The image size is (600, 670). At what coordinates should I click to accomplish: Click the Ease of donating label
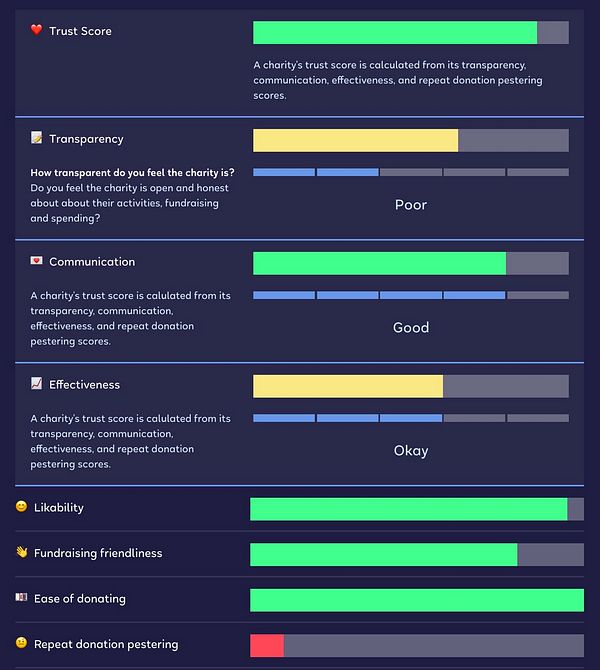(80, 599)
